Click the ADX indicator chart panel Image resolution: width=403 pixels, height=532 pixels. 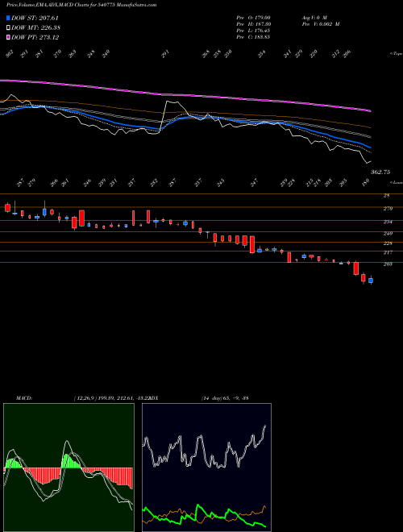206,468
